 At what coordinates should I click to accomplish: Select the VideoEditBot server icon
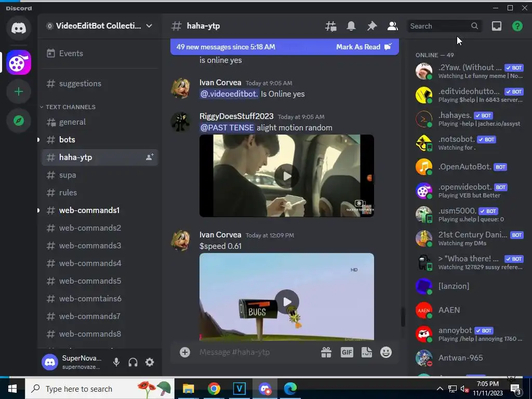(19, 62)
